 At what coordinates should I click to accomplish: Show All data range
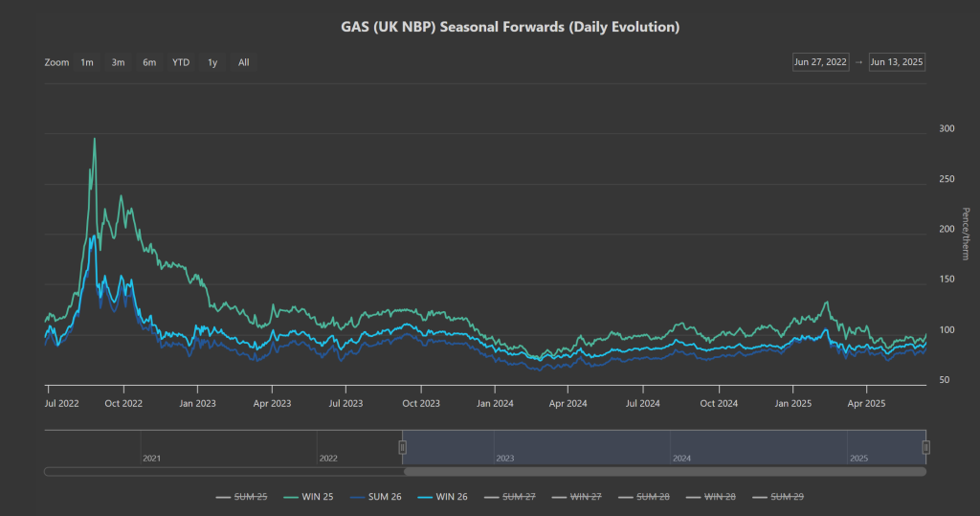pos(244,62)
